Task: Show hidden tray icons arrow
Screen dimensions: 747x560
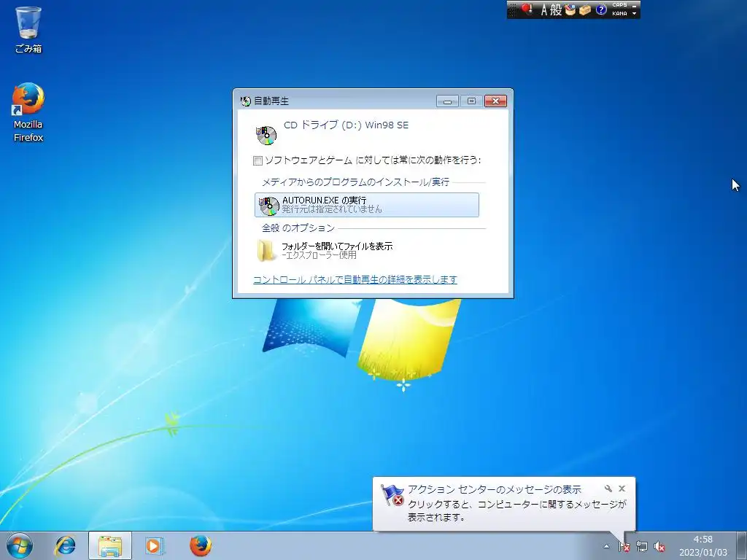Action: [x=606, y=546]
